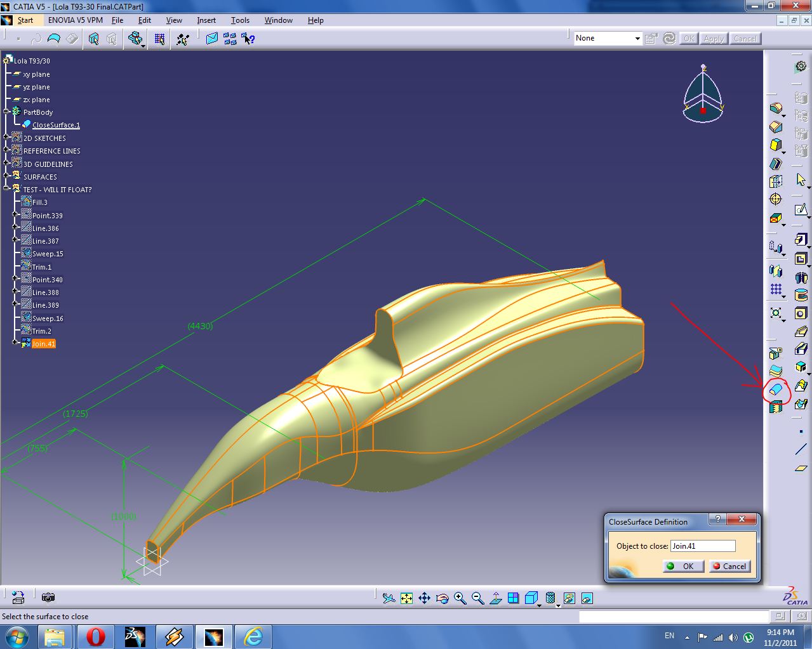Cancel the CloseSurface Definition dialog
The height and width of the screenshot is (649, 812).
pyautogui.click(x=729, y=566)
